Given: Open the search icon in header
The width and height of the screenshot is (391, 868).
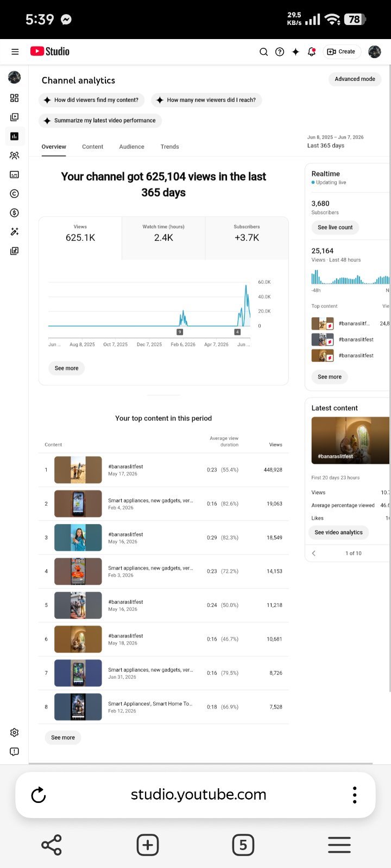Looking at the screenshot, I should click(263, 52).
